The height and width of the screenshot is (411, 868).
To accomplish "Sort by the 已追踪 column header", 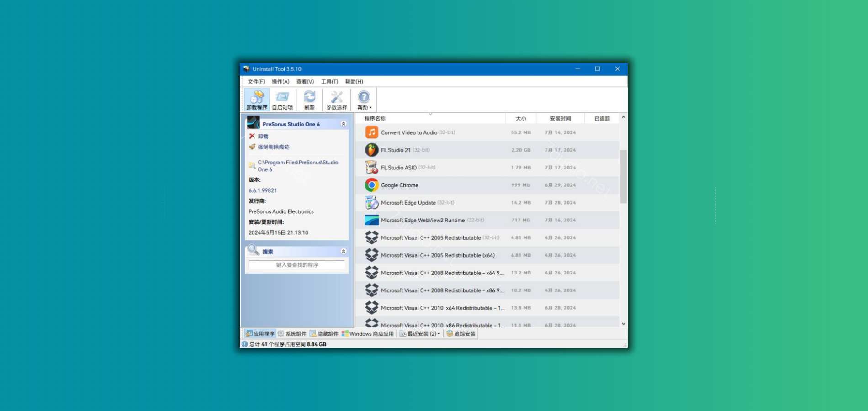I will point(602,118).
